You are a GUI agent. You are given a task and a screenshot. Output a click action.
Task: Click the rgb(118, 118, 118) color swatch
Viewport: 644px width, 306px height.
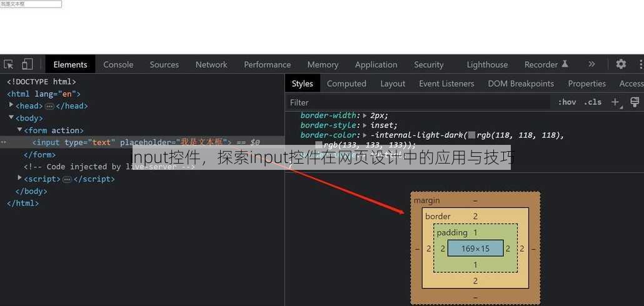[x=471, y=135]
